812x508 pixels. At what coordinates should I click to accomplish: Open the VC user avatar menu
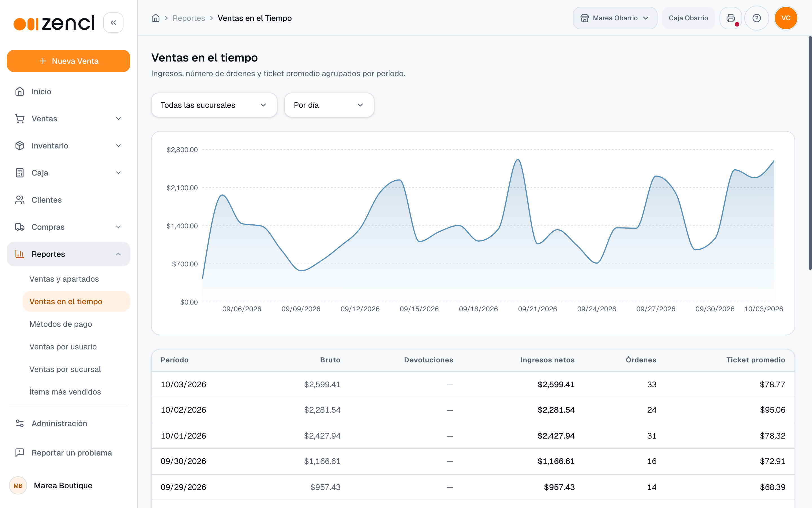tap(785, 18)
